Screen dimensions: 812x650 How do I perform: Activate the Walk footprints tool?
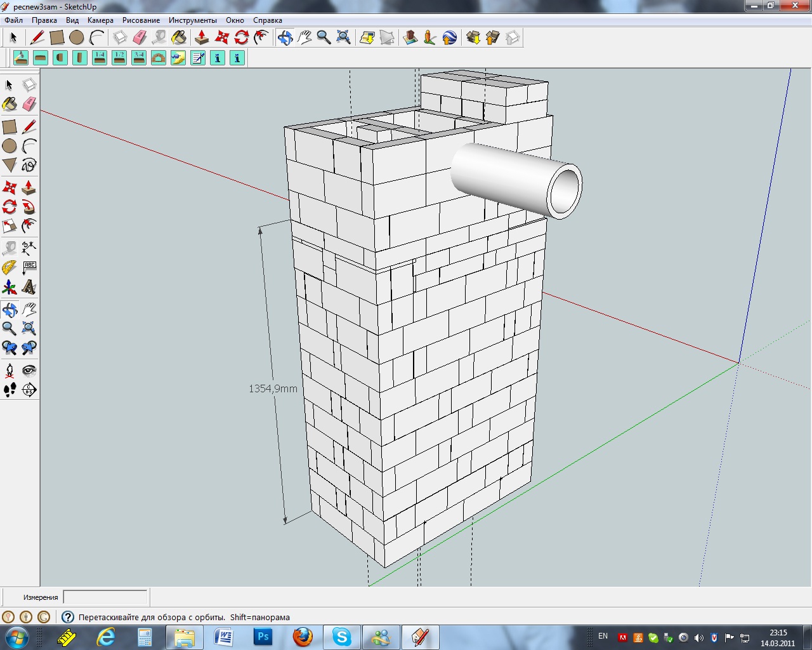[x=10, y=390]
